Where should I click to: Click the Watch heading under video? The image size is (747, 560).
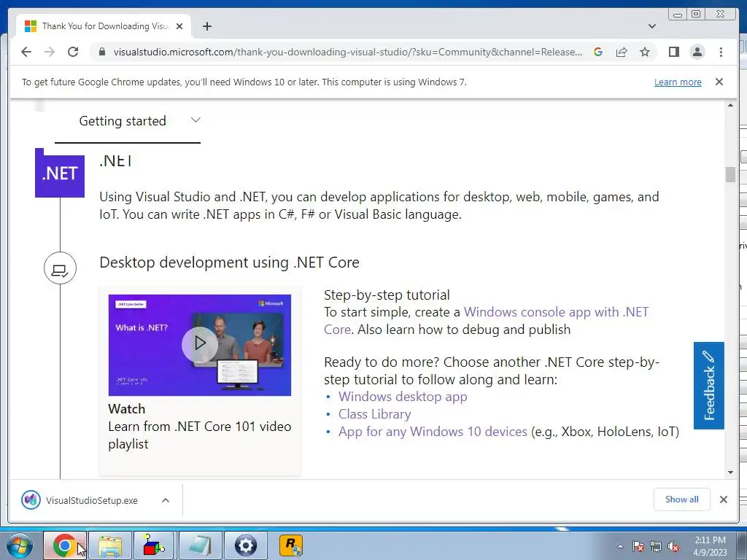(127, 409)
